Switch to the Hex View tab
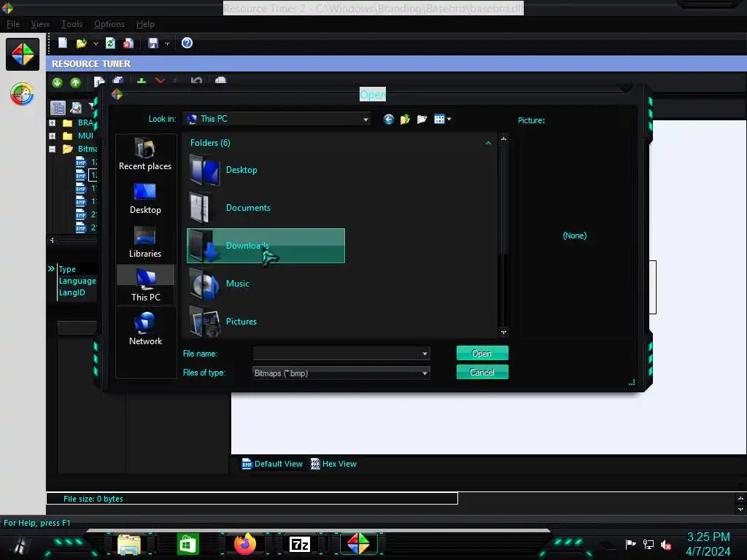 pyautogui.click(x=333, y=464)
